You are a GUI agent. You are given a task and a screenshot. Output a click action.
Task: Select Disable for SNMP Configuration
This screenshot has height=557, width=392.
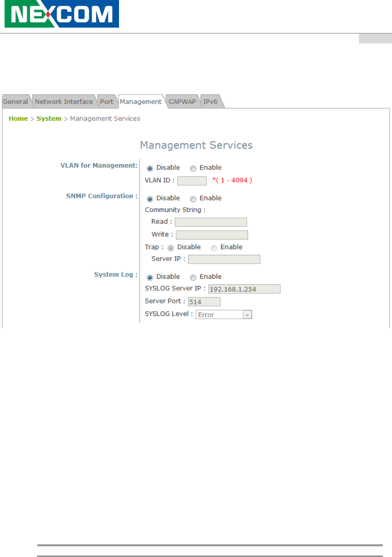(150, 199)
